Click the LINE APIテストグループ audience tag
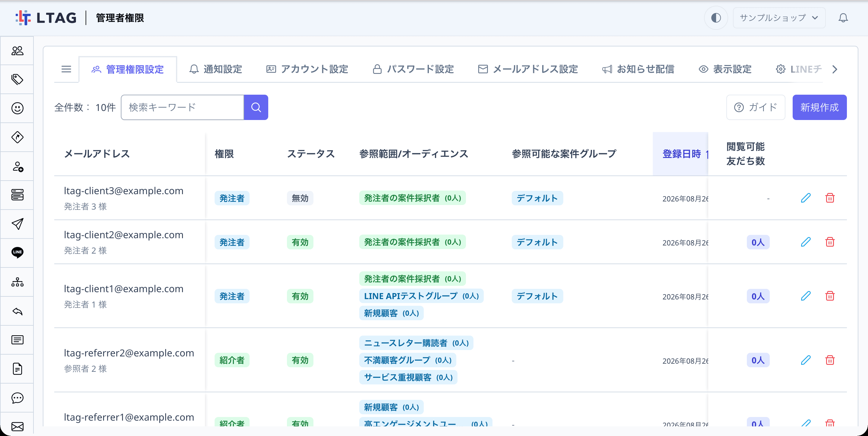 421,296
